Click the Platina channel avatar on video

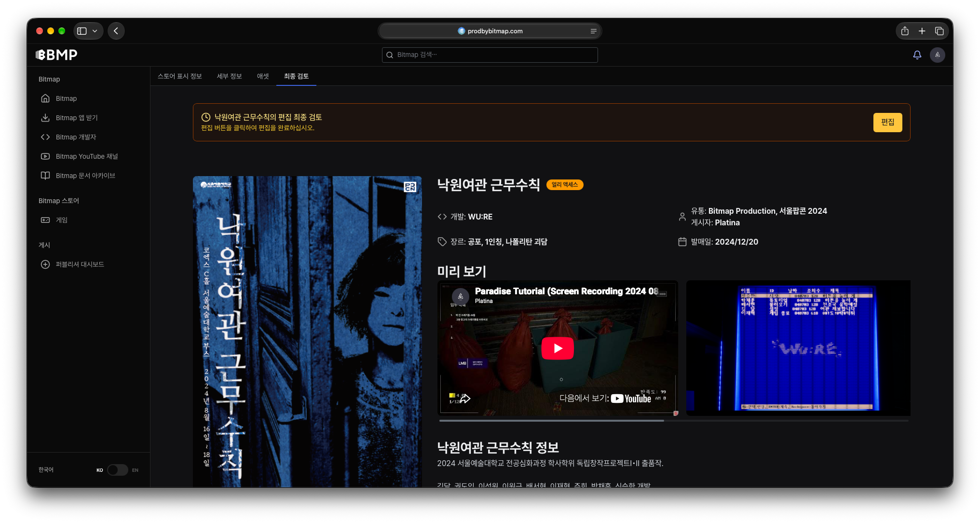click(460, 296)
